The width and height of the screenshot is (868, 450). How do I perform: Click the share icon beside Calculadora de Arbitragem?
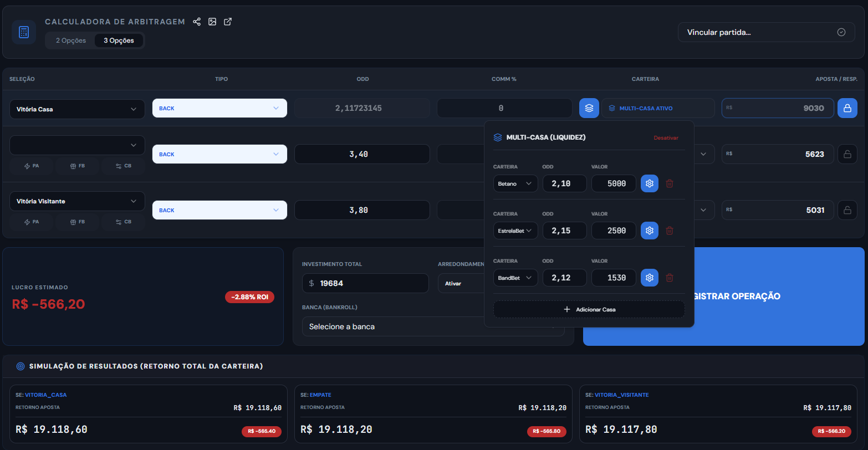tap(197, 22)
